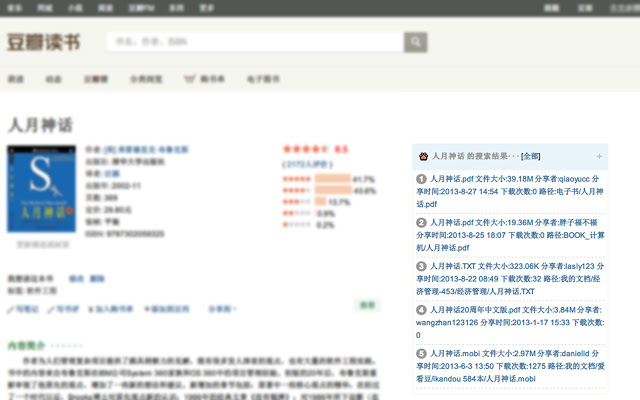Open 分类浏览 in the books navigation

[146, 79]
